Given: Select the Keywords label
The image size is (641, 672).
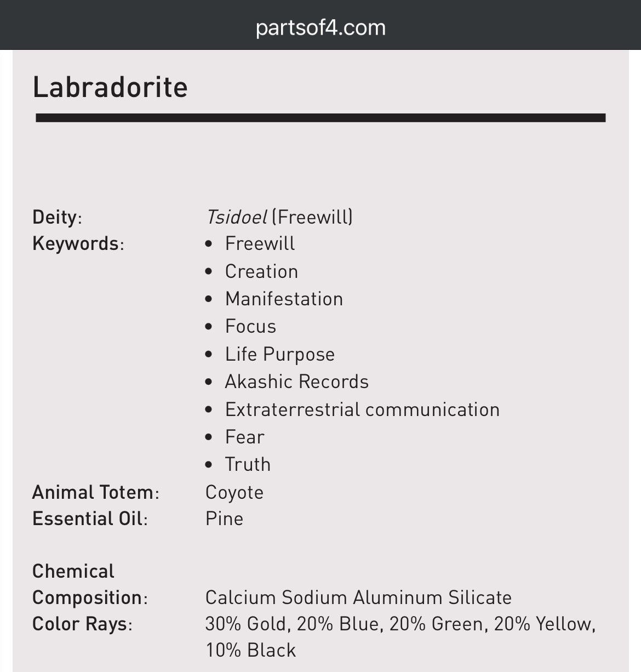Looking at the screenshot, I should pos(78,243).
